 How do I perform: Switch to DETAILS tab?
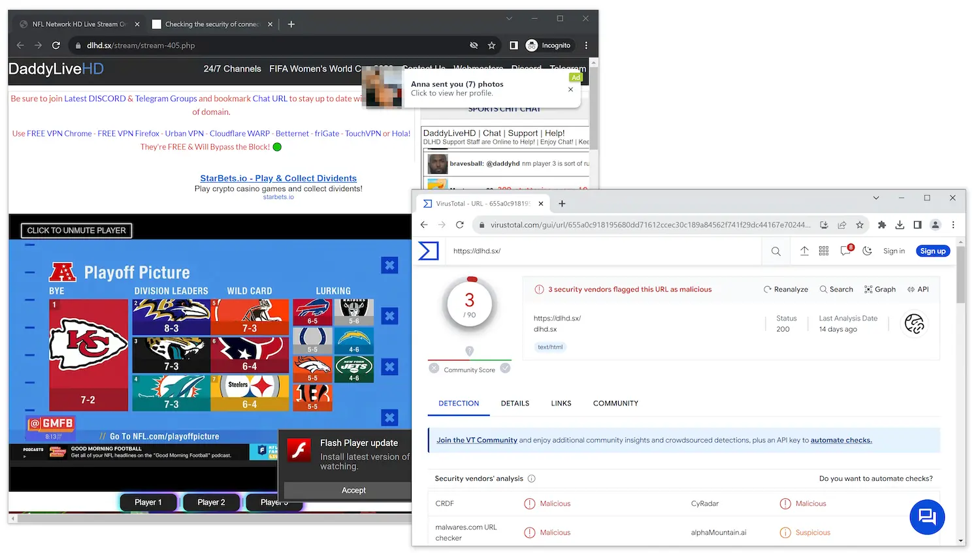(x=515, y=403)
